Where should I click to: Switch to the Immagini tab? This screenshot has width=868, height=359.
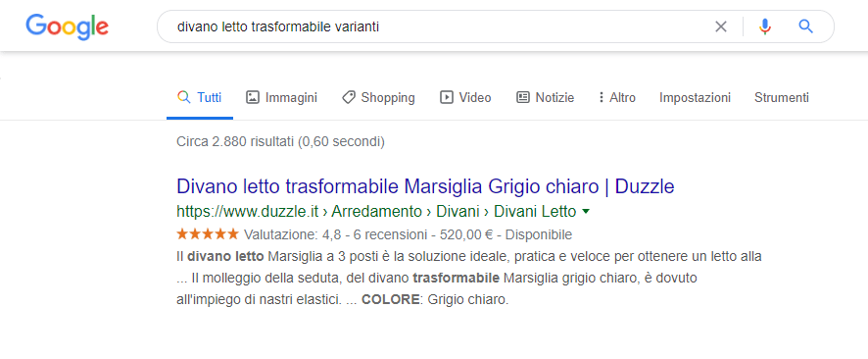point(281,97)
